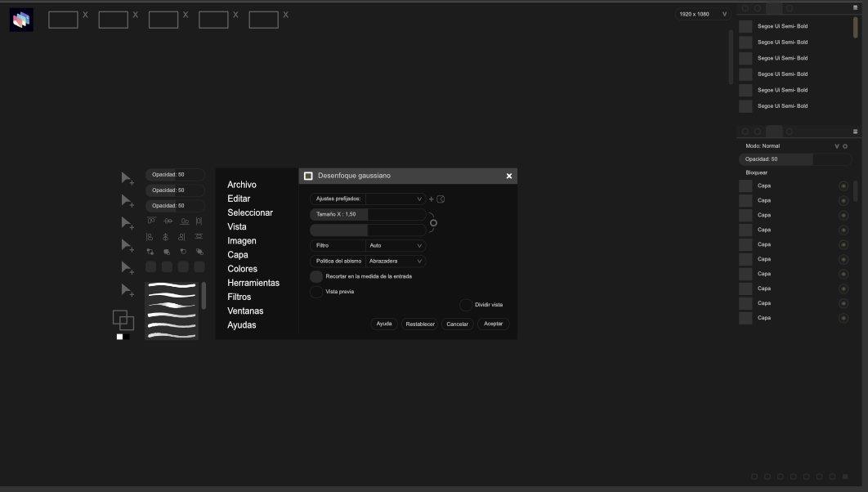
Task: Toggle visibility of the bottommost Capa layer
Action: point(843,318)
